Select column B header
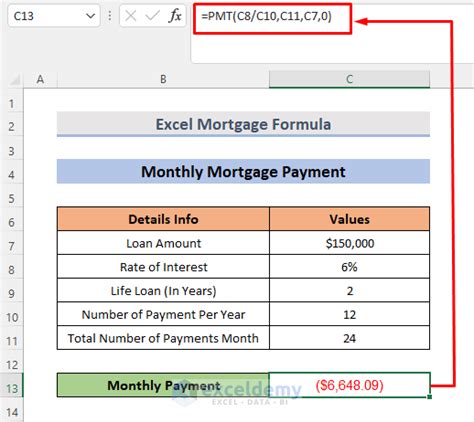Screen dimensions: 474x422 click(163, 79)
